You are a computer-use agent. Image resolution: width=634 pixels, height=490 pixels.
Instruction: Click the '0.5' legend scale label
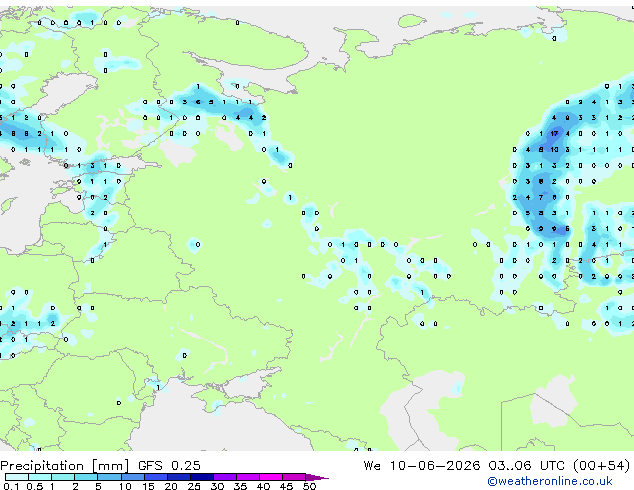34,486
